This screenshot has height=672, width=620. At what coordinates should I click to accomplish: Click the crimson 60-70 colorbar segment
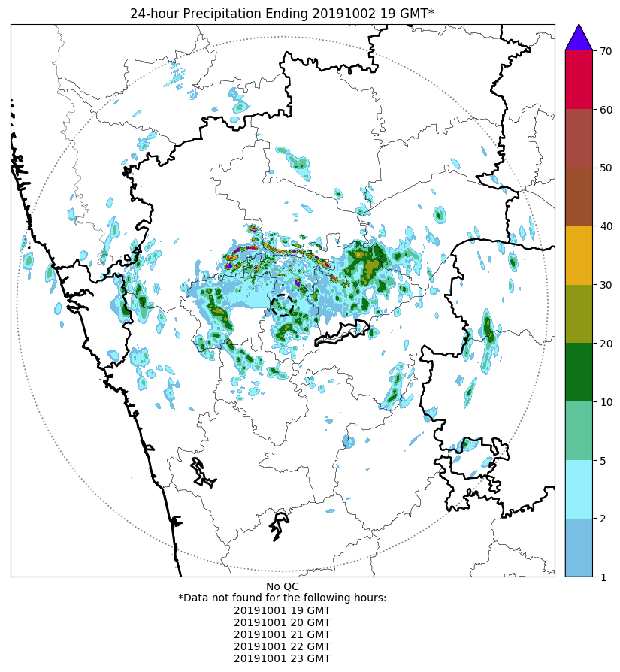click(x=579, y=80)
